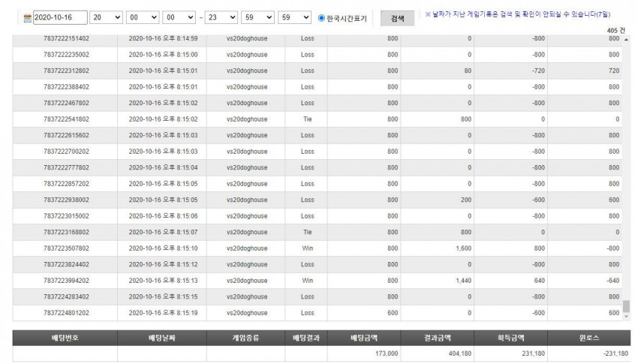Image resolution: width=638 pixels, height=364 pixels.
Task: Select the 한국시간표기 radio button
Action: point(321,18)
